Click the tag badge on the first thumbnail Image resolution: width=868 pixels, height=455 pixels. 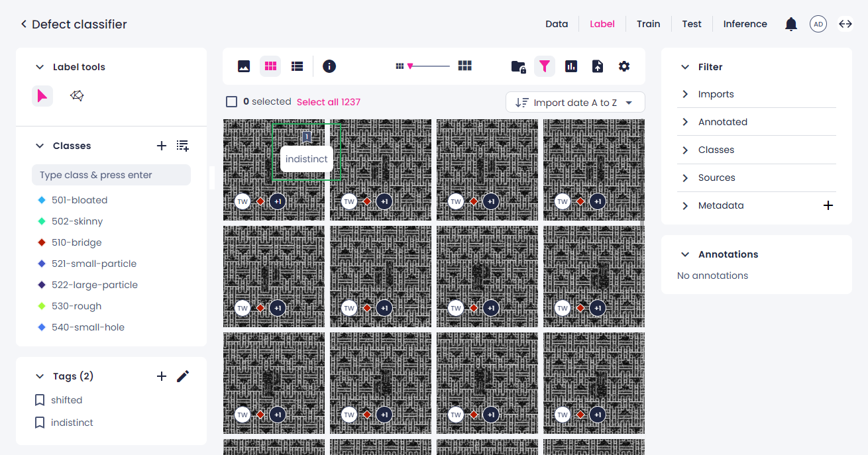(307, 137)
